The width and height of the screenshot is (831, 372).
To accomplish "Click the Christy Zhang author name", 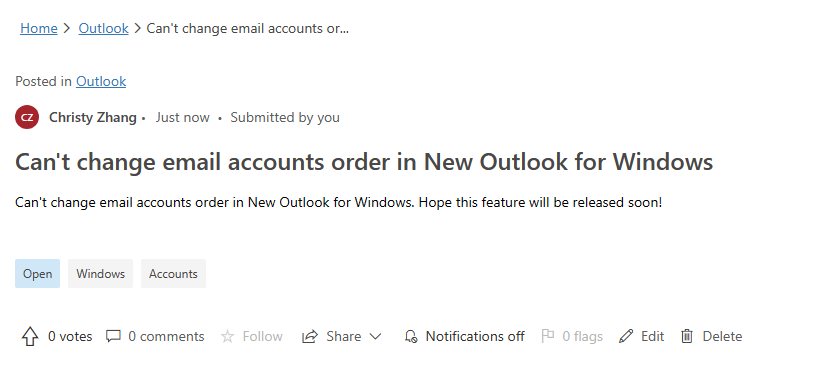I will click(93, 117).
